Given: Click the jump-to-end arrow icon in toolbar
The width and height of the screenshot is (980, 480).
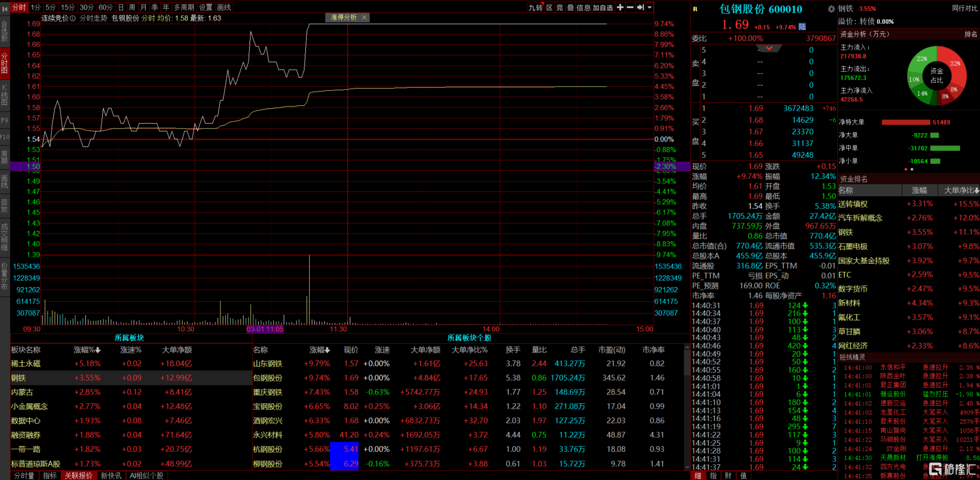Looking at the screenshot, I should [640, 7].
